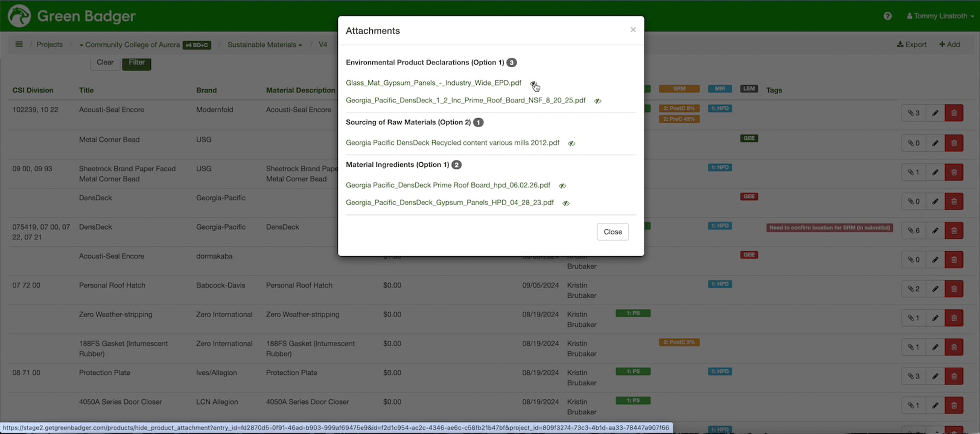980x434 pixels.
Task: Edit 188FS Gasket Intumescent Rubber row
Action: point(935,347)
